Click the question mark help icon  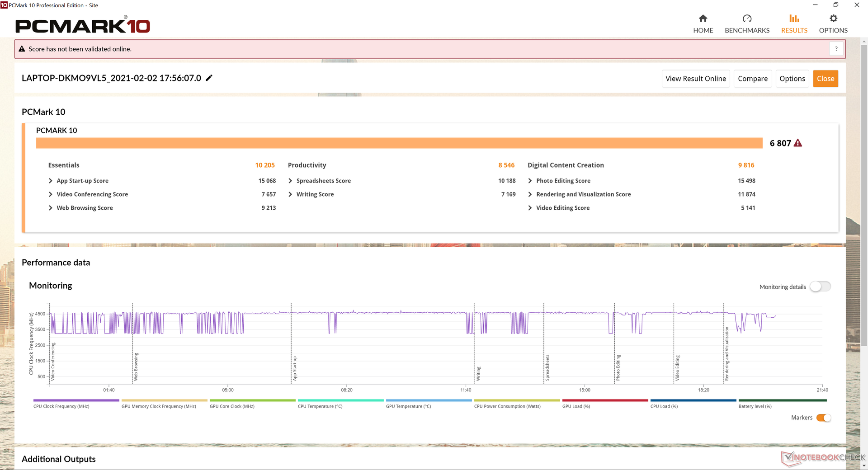click(836, 49)
